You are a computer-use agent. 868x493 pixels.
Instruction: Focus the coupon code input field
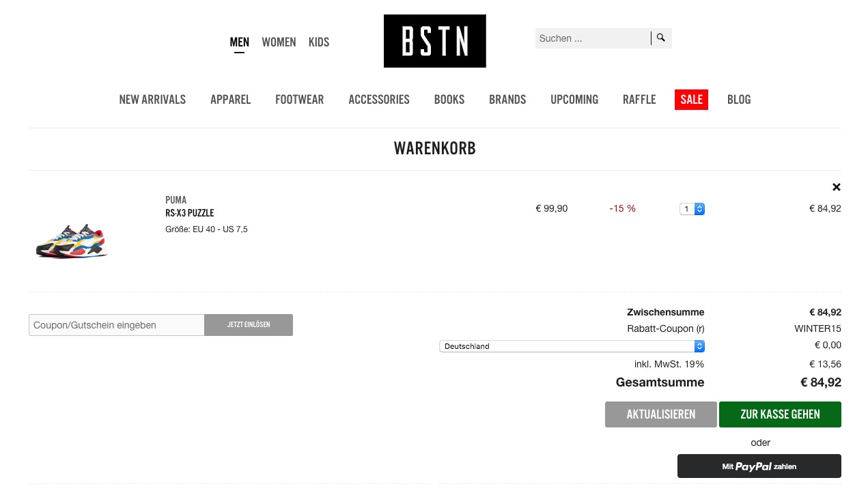click(116, 325)
